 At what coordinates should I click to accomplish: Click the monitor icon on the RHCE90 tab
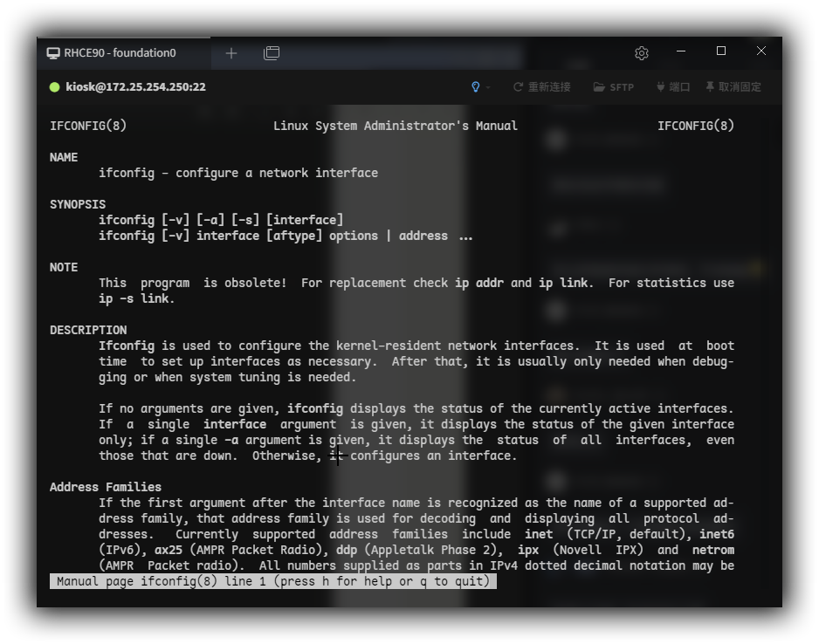pos(53,53)
